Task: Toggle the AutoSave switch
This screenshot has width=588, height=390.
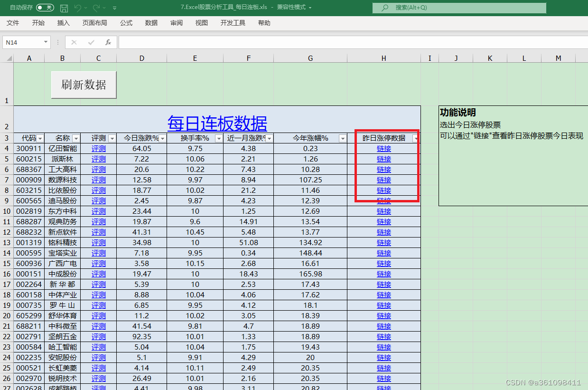Action: coord(45,8)
